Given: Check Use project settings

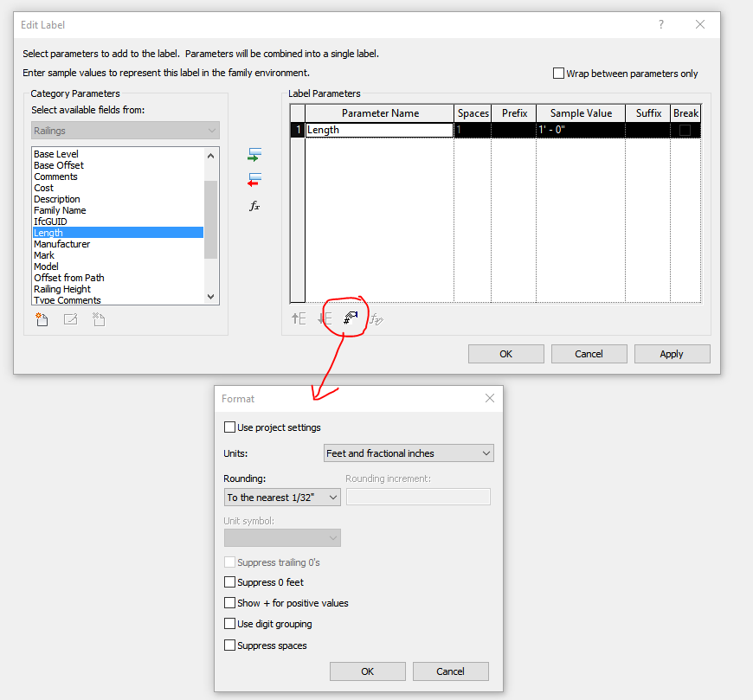Looking at the screenshot, I should coord(229,427).
